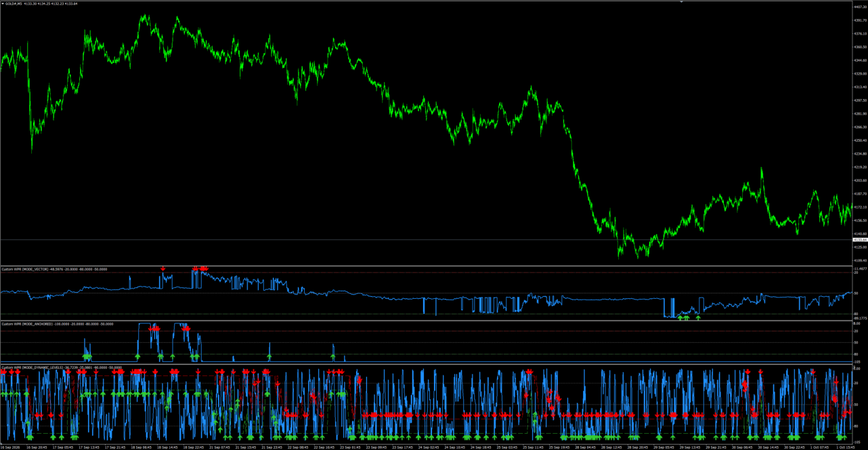Click the 4250.40 price scale label
This screenshot has width=868, height=450.
[860, 140]
